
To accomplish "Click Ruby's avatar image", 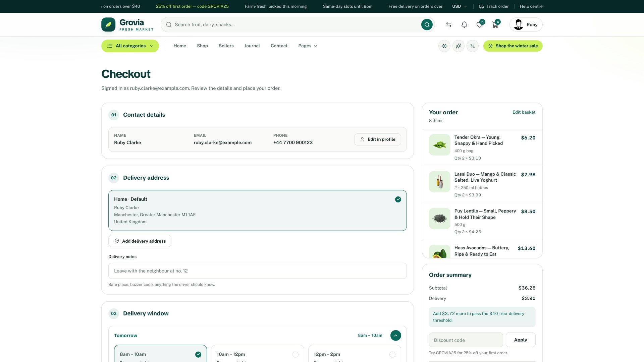I will pos(519,24).
